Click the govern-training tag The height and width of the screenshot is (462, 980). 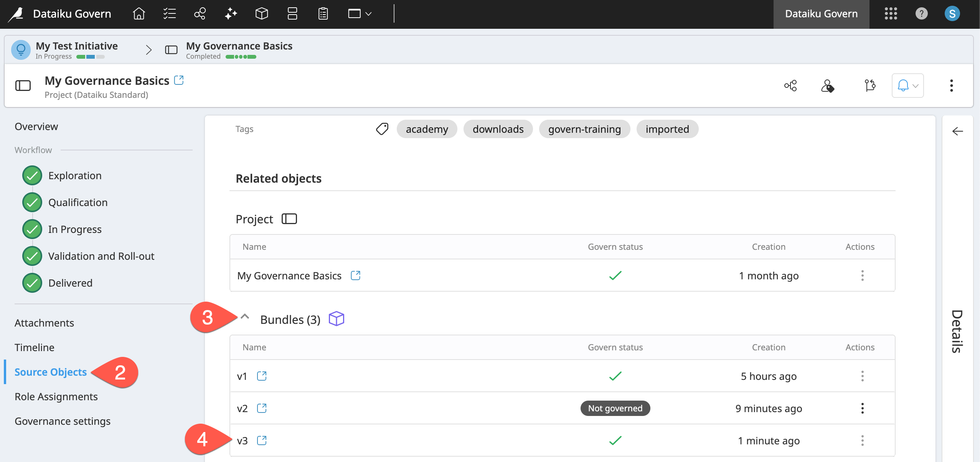(x=584, y=129)
